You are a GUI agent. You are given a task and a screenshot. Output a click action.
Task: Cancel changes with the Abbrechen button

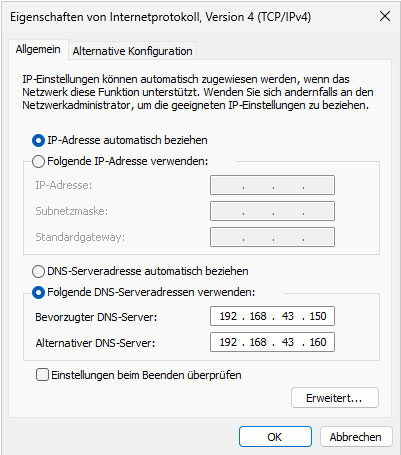click(356, 437)
